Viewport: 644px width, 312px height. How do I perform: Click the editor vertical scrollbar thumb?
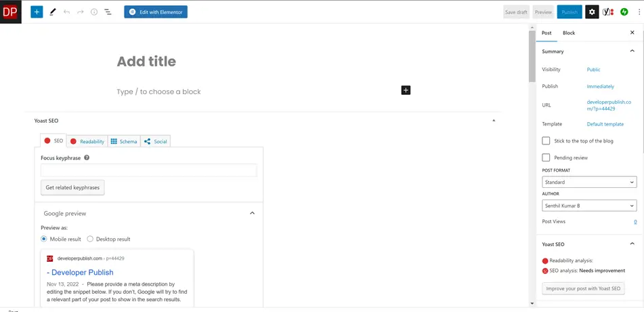[x=532, y=56]
